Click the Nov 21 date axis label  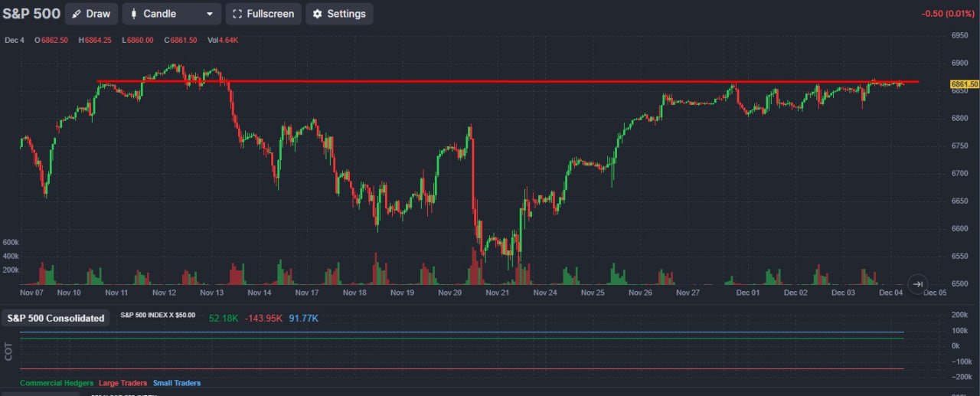pos(497,293)
